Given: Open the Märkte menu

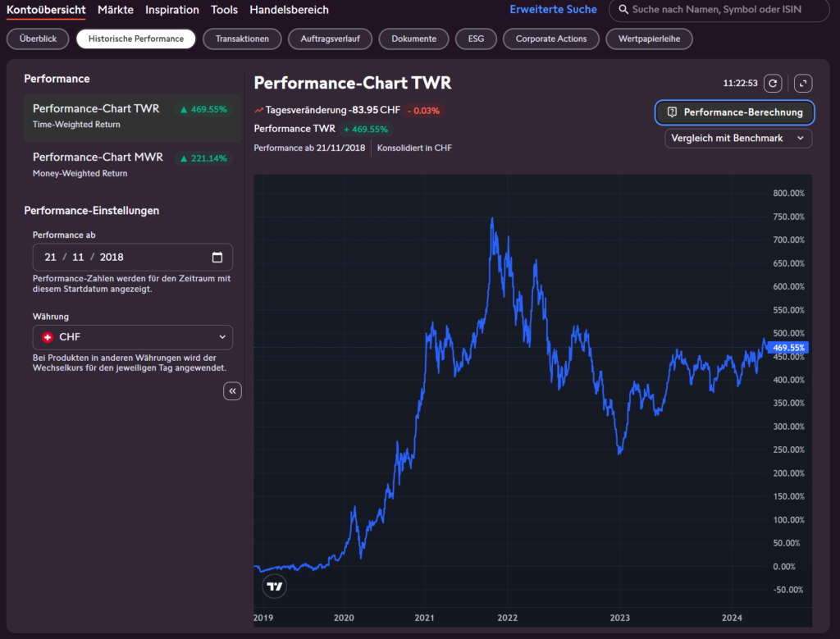Looking at the screenshot, I should (116, 10).
